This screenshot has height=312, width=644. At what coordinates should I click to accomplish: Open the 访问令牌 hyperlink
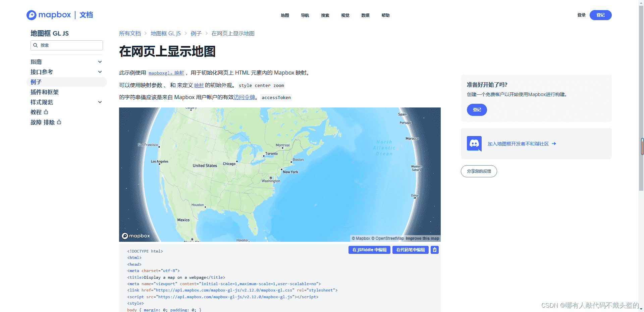[244, 97]
